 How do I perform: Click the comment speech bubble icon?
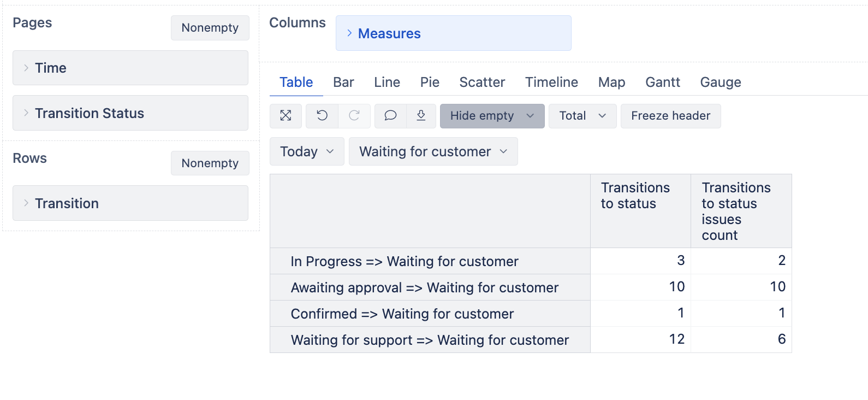point(390,115)
